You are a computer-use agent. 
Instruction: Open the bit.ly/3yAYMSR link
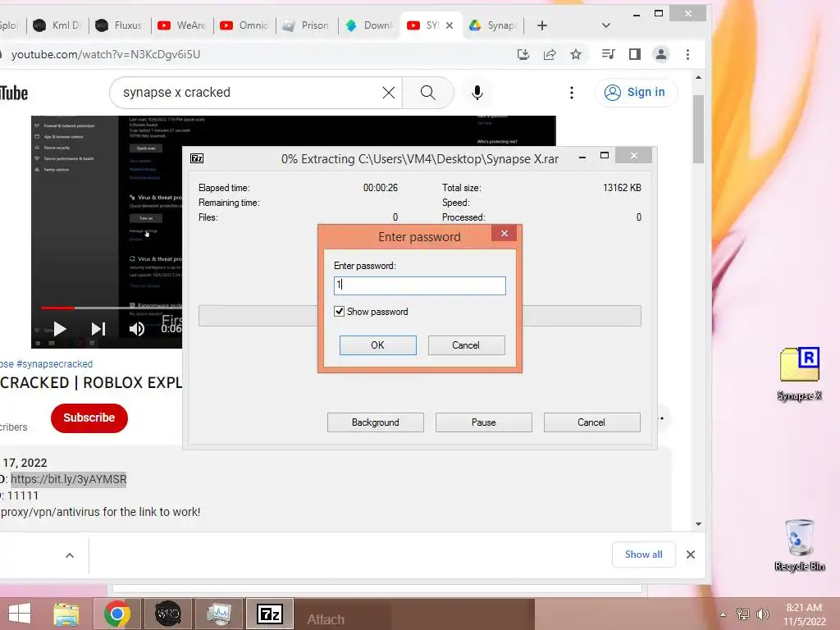(69, 479)
